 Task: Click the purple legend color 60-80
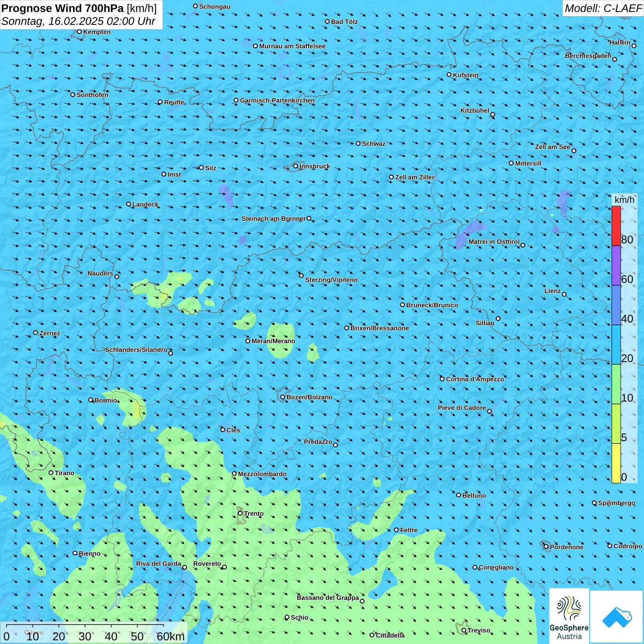tap(616, 265)
